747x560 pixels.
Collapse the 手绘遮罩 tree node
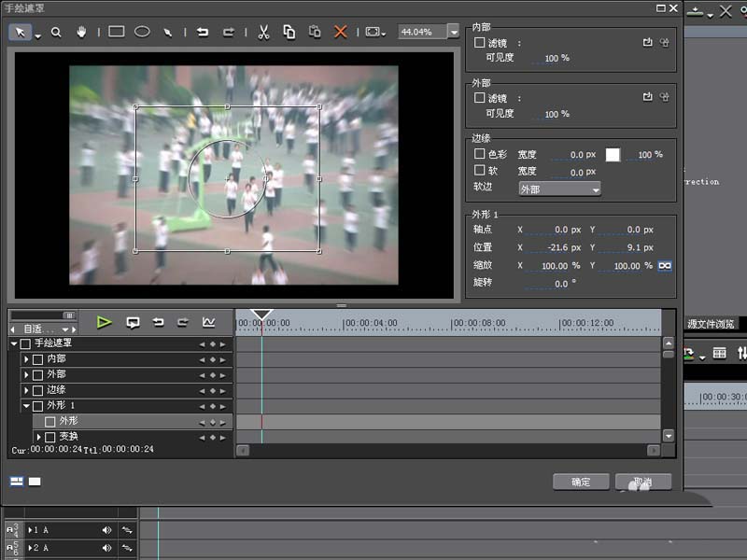[14, 343]
